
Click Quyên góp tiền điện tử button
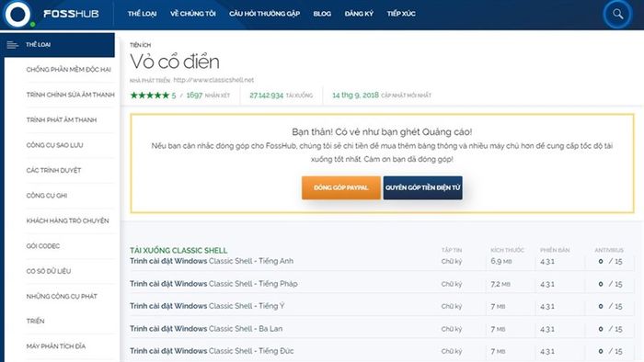[x=422, y=187]
